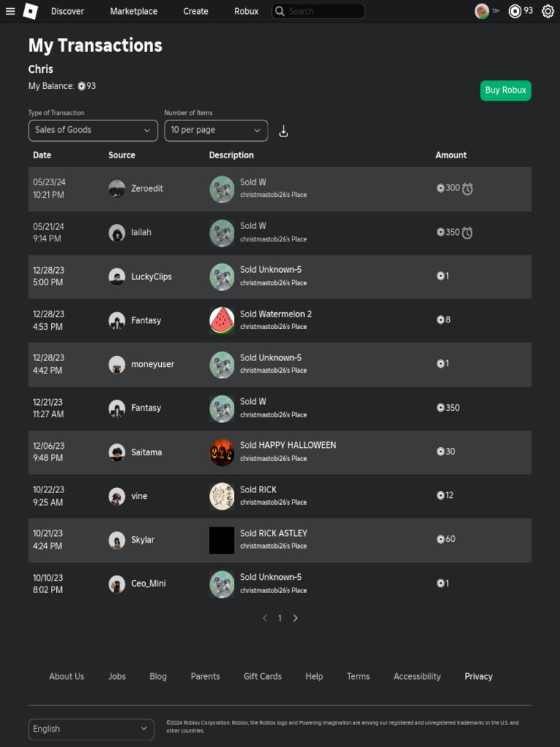Open Robux in top navigation
This screenshot has height=747, width=560.
pos(246,11)
